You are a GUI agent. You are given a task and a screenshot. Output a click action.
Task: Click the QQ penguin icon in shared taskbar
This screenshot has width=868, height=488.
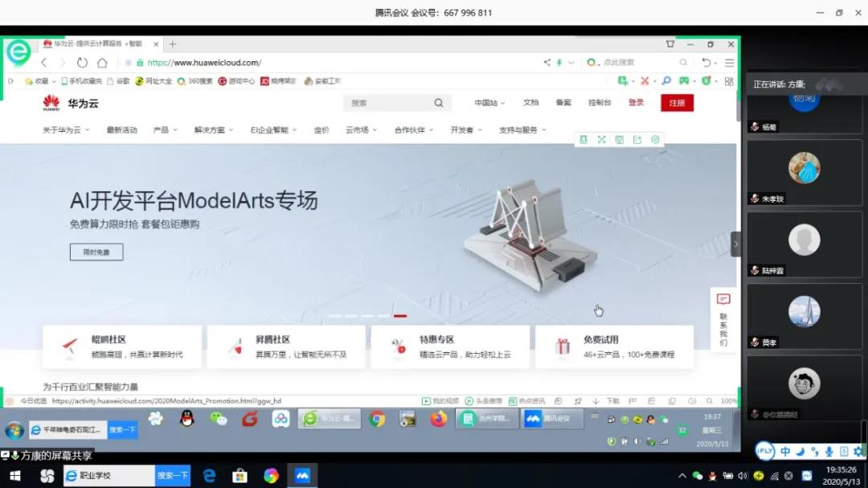tap(187, 419)
